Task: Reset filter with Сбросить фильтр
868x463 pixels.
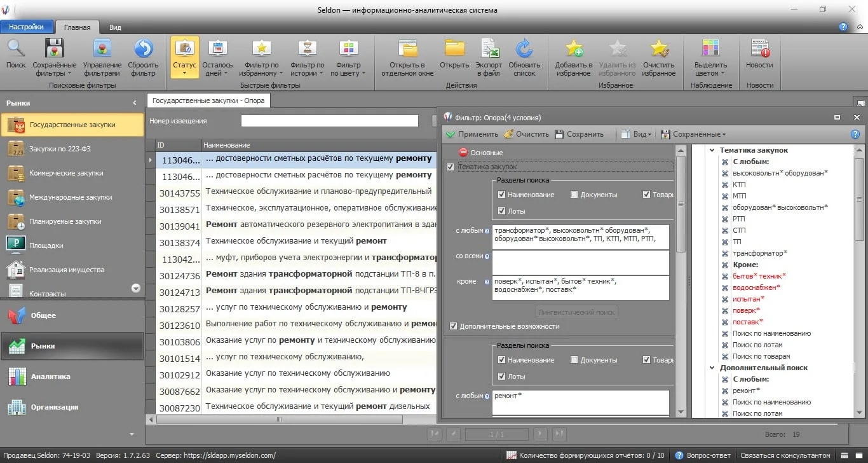Action: pos(144,57)
